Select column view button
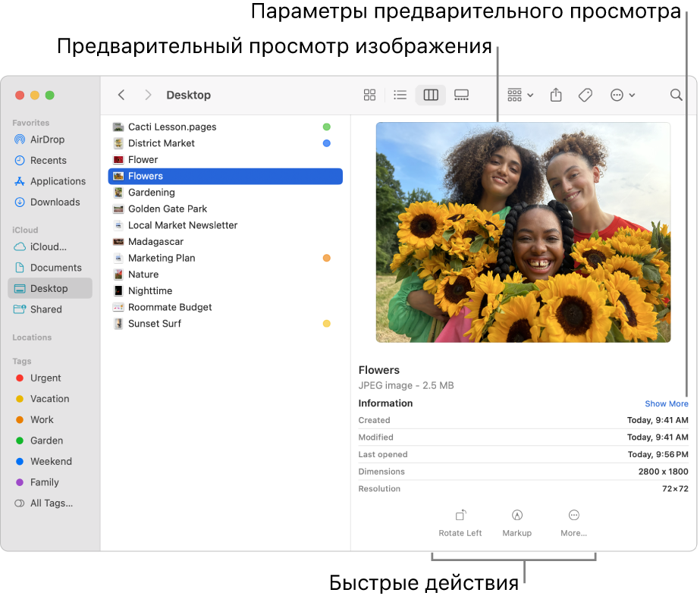This screenshot has height=599, width=700. tap(431, 95)
